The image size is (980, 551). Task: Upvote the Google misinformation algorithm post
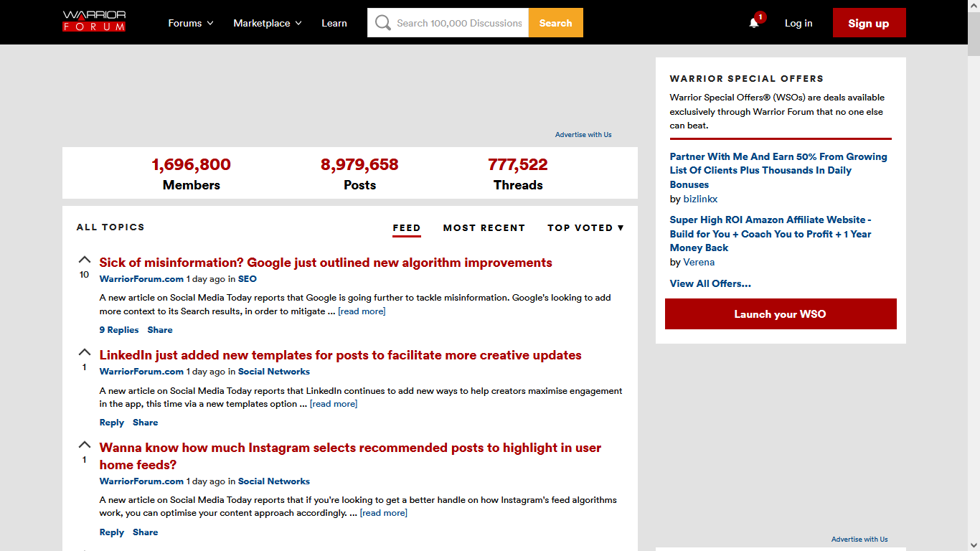[85, 260]
